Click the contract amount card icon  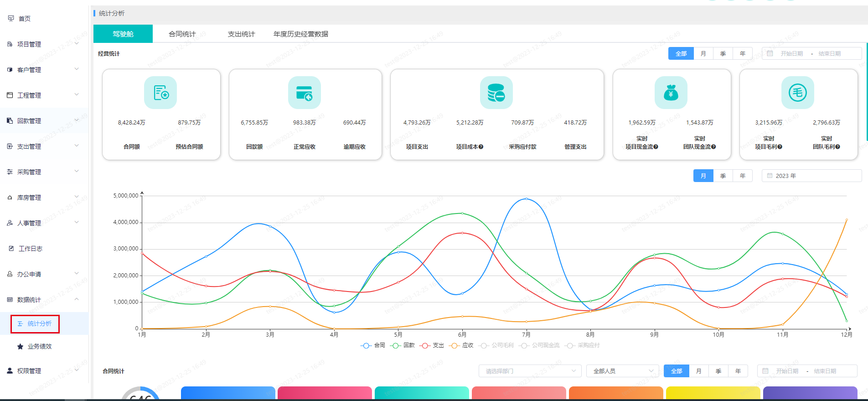[x=160, y=93]
